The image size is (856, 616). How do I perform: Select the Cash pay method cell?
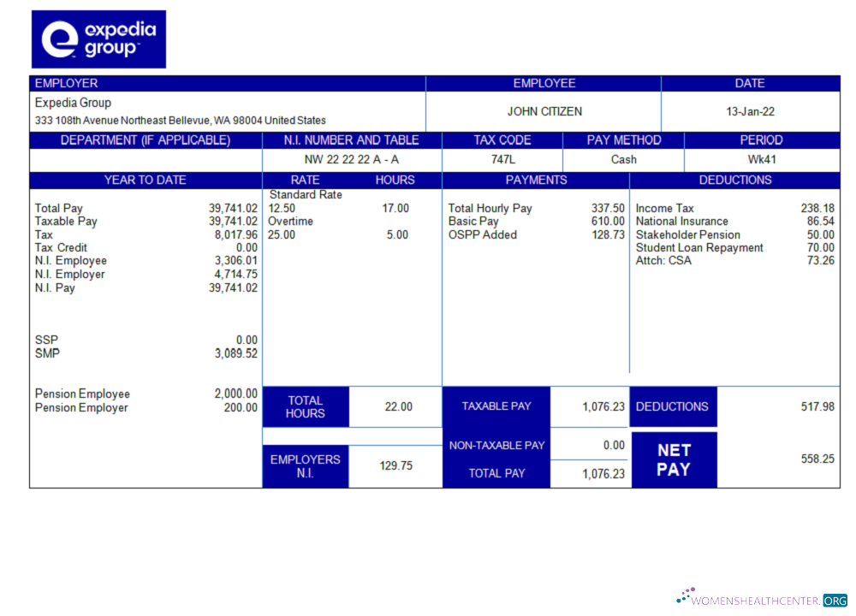pos(624,159)
